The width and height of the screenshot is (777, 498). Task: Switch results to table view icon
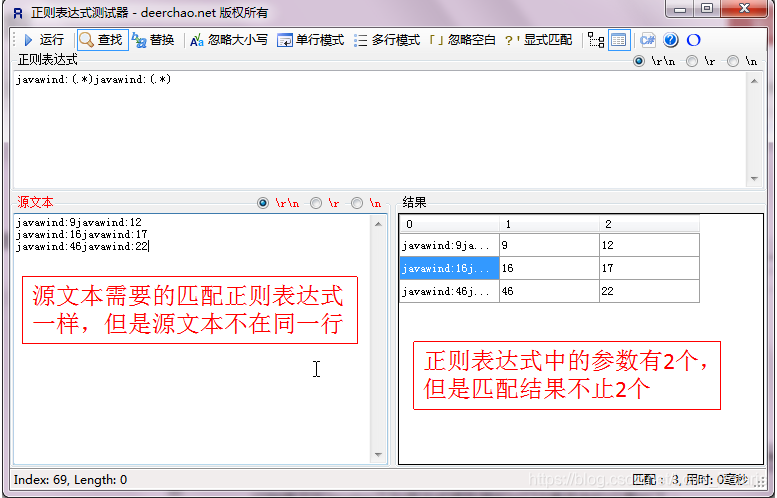tap(619, 40)
